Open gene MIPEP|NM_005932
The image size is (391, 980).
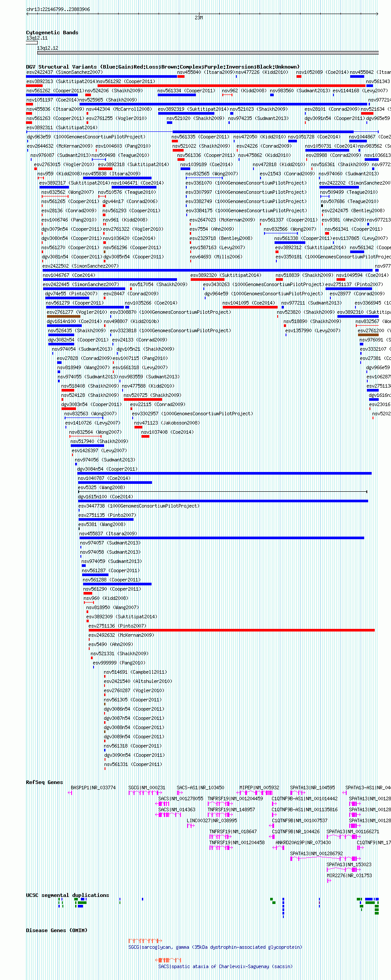(x=259, y=788)
